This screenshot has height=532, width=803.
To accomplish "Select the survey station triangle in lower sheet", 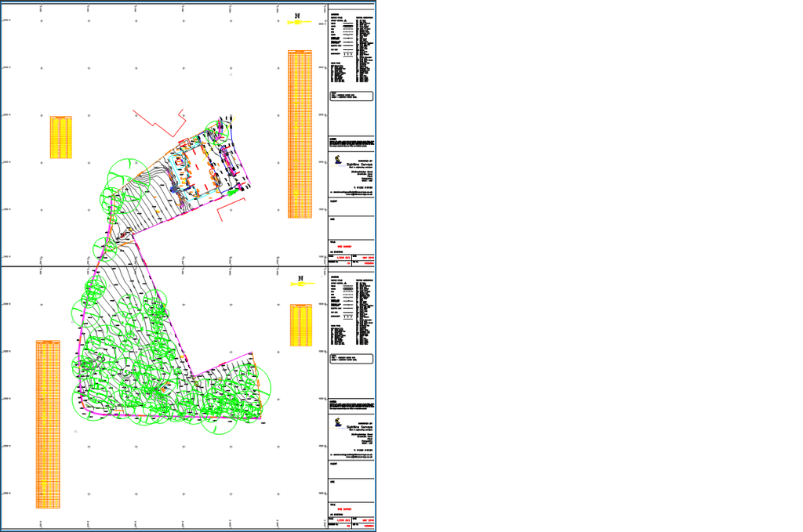I will click(x=75, y=430).
